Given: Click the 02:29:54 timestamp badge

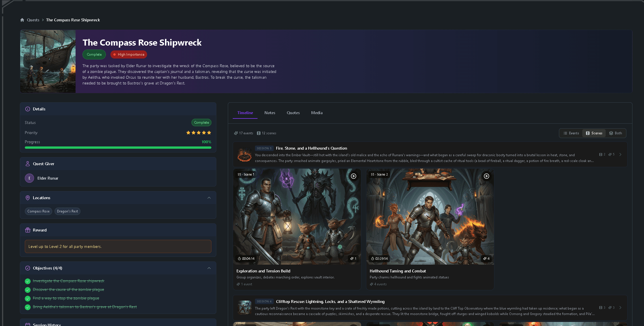Looking at the screenshot, I should 379,259.
